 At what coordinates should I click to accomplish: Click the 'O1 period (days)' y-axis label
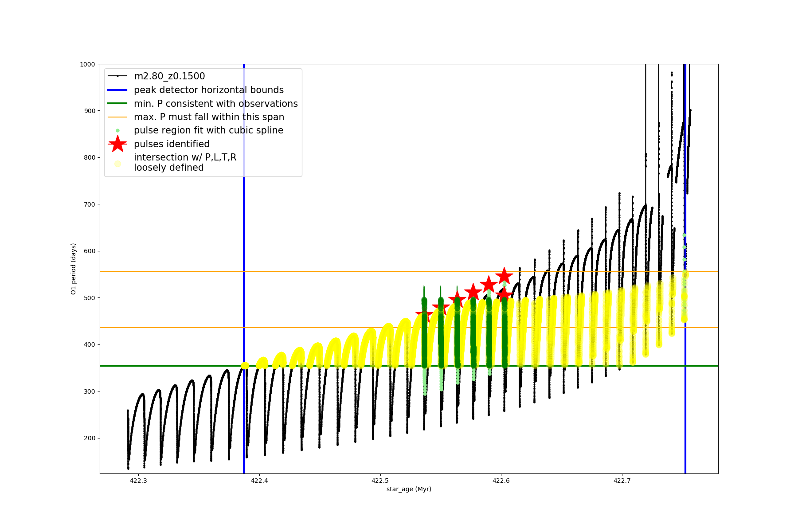tap(74, 269)
